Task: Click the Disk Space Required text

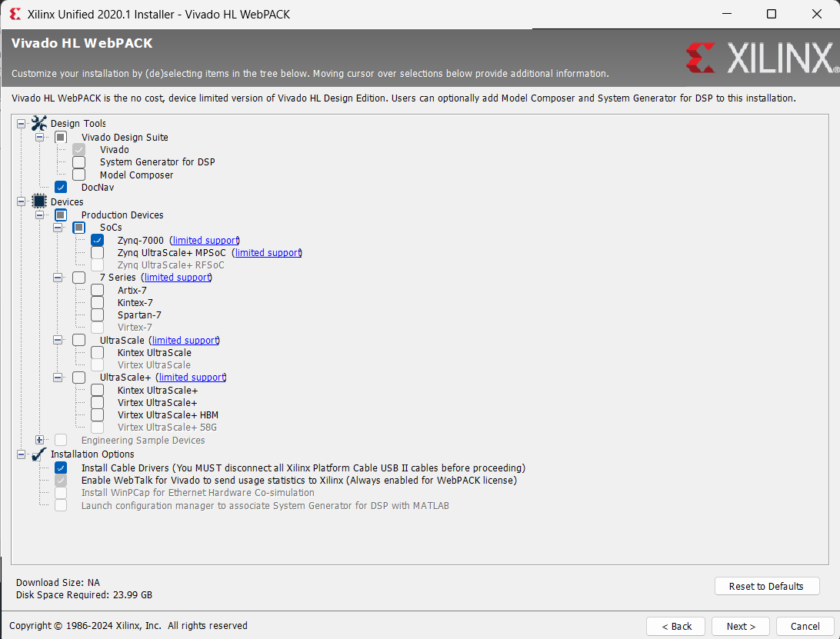Action: click(84, 595)
